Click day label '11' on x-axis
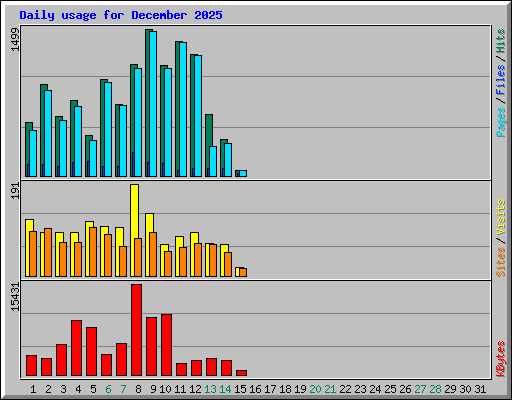Viewport: 512px width, 400px height. click(x=180, y=389)
